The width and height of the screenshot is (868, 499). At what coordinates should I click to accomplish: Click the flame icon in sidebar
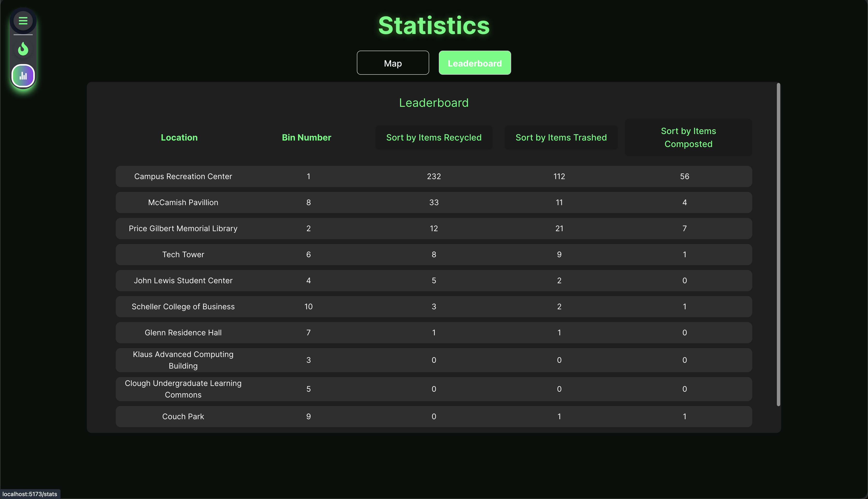click(x=23, y=49)
